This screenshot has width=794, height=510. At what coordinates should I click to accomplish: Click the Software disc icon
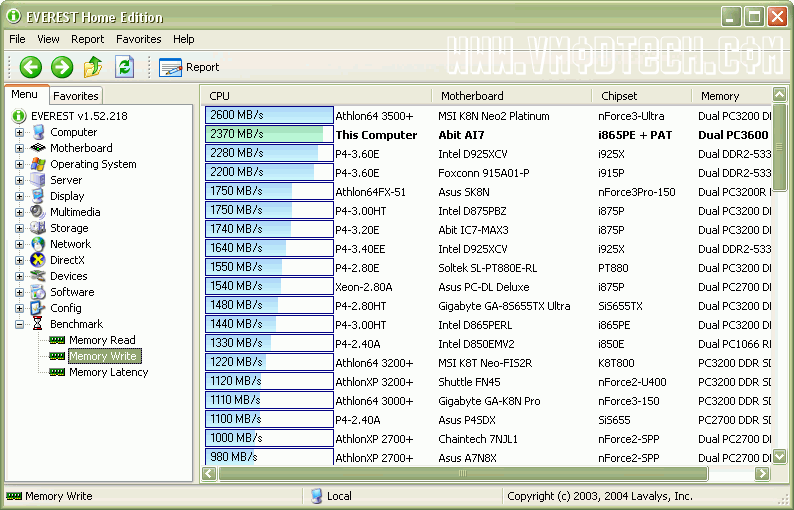tap(38, 292)
